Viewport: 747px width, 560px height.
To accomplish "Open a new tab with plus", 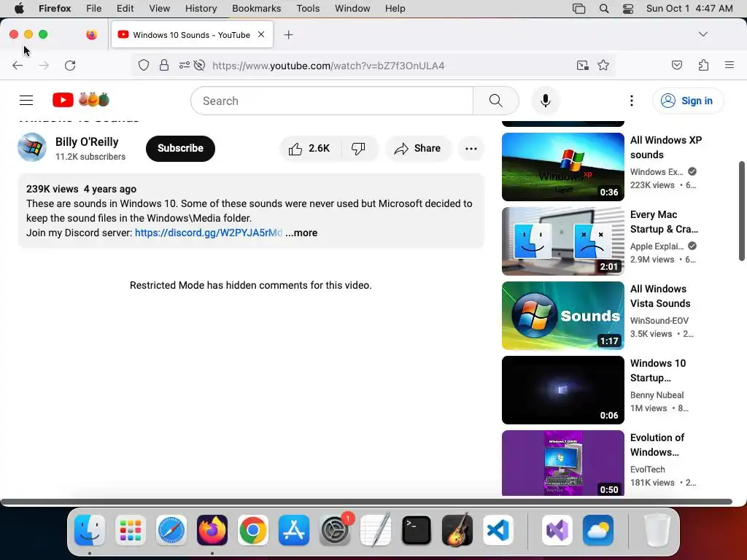I will tap(289, 35).
